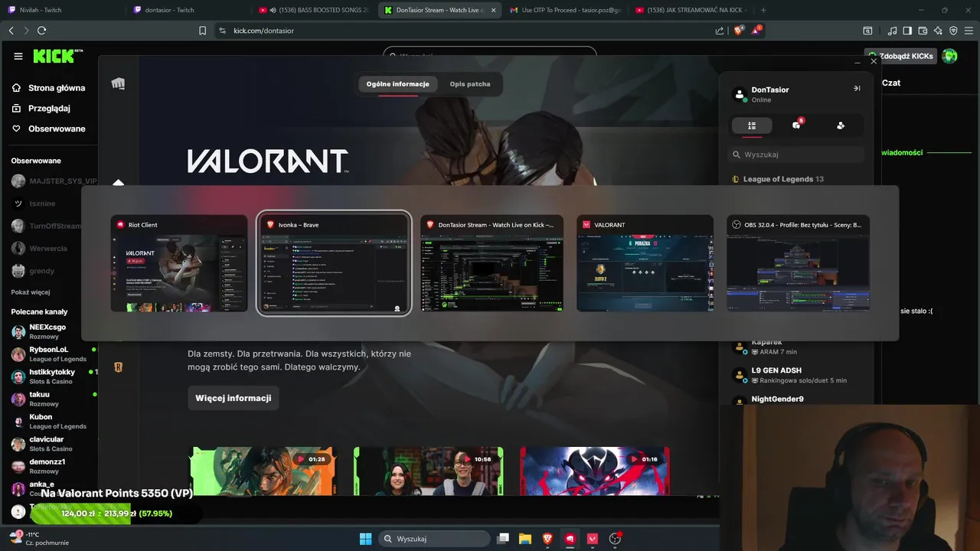980x551 pixels.
Task: Select DonTasior Stream window in task switcher
Action: pos(492,262)
